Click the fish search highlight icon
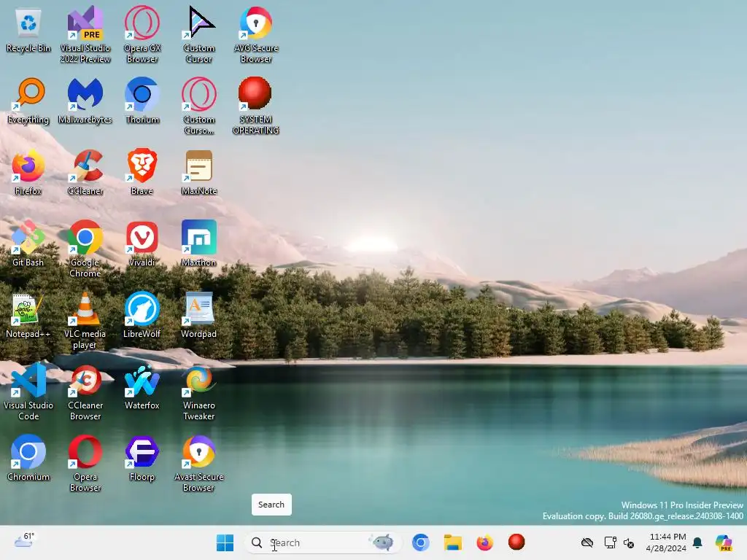The image size is (747, 560). [382, 542]
